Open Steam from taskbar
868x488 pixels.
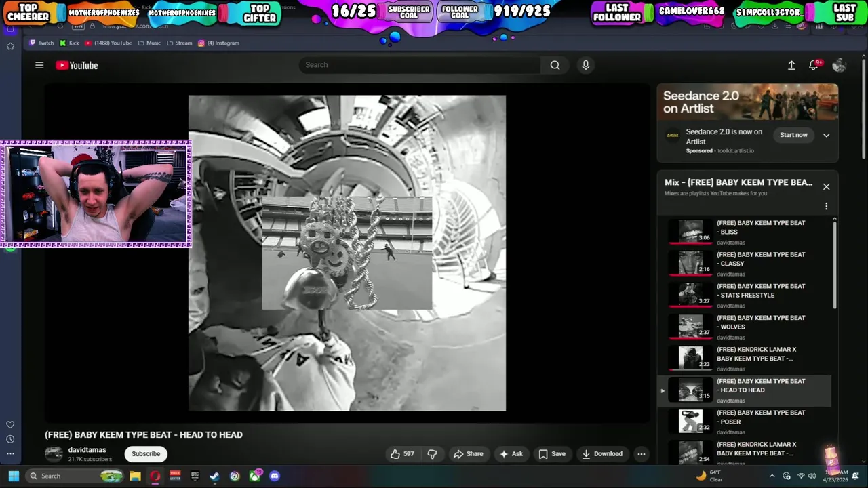point(214,476)
